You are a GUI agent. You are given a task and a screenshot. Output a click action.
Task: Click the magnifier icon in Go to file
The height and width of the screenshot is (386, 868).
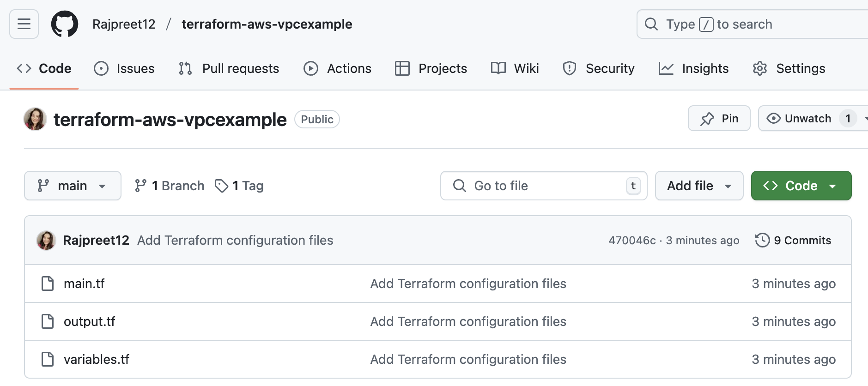coord(459,186)
